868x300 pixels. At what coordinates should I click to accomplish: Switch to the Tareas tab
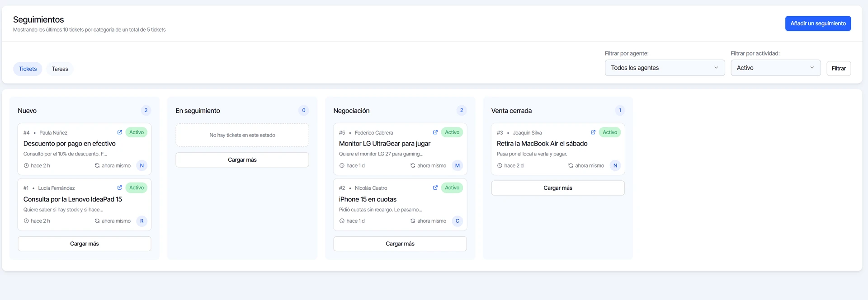pyautogui.click(x=60, y=69)
